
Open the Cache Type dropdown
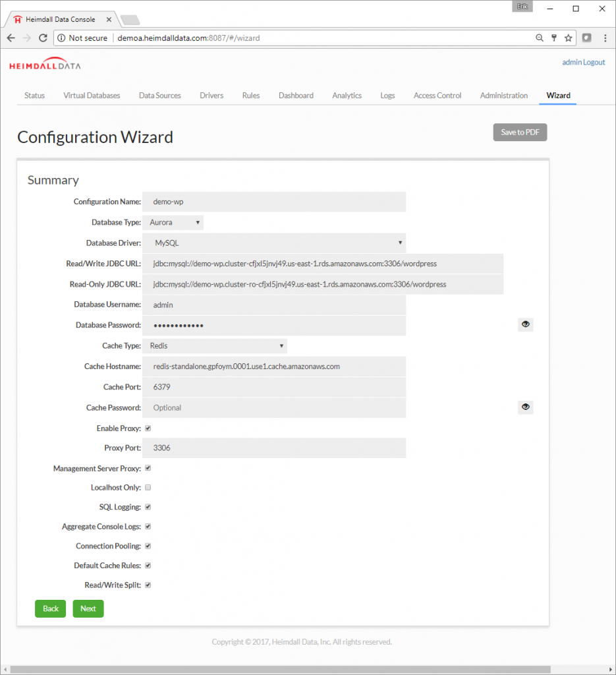click(215, 345)
